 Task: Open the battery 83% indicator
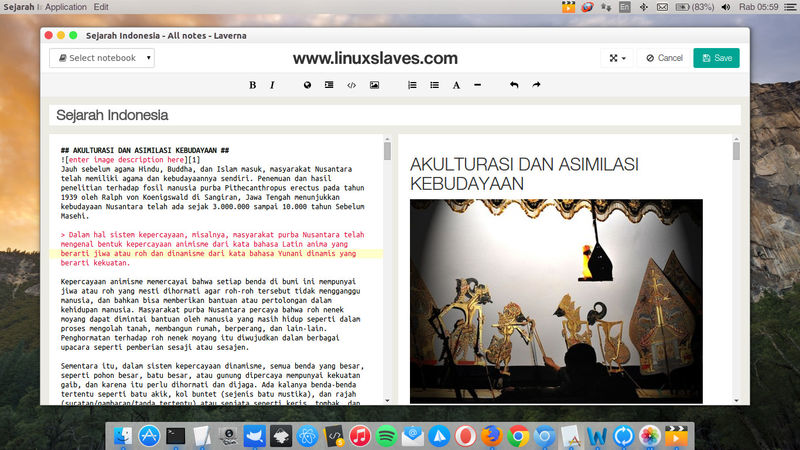tap(694, 7)
